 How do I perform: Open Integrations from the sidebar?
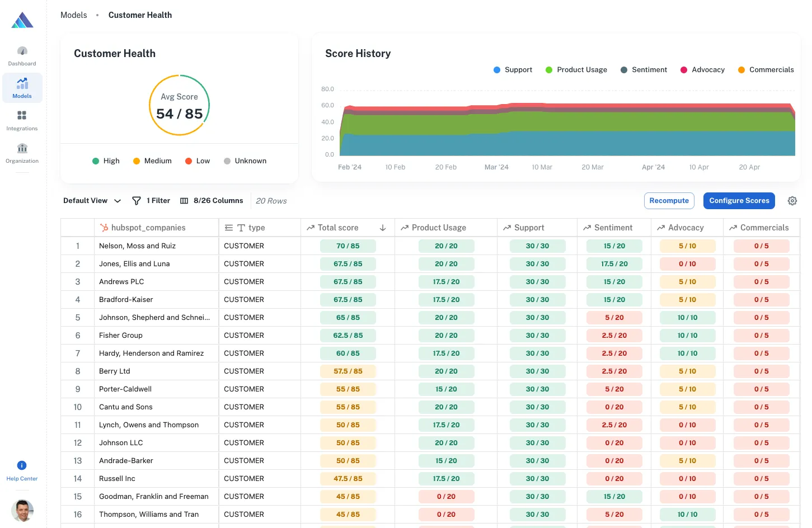coord(22,116)
